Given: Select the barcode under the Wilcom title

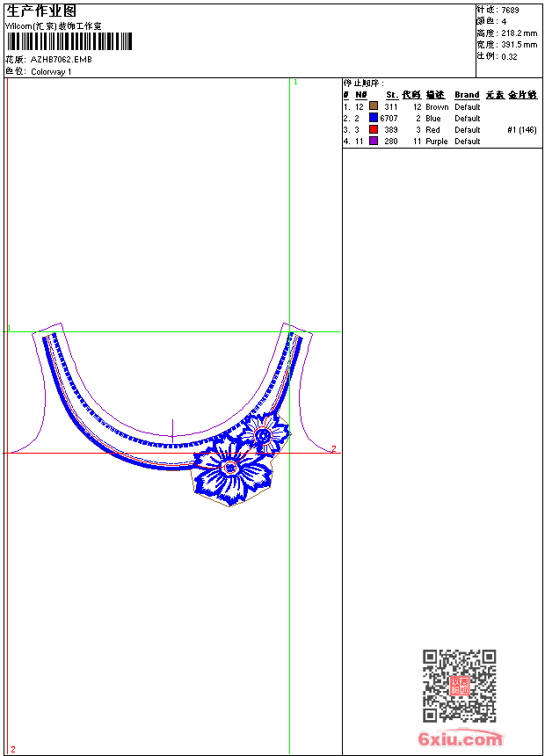Looking at the screenshot, I should click(x=69, y=41).
